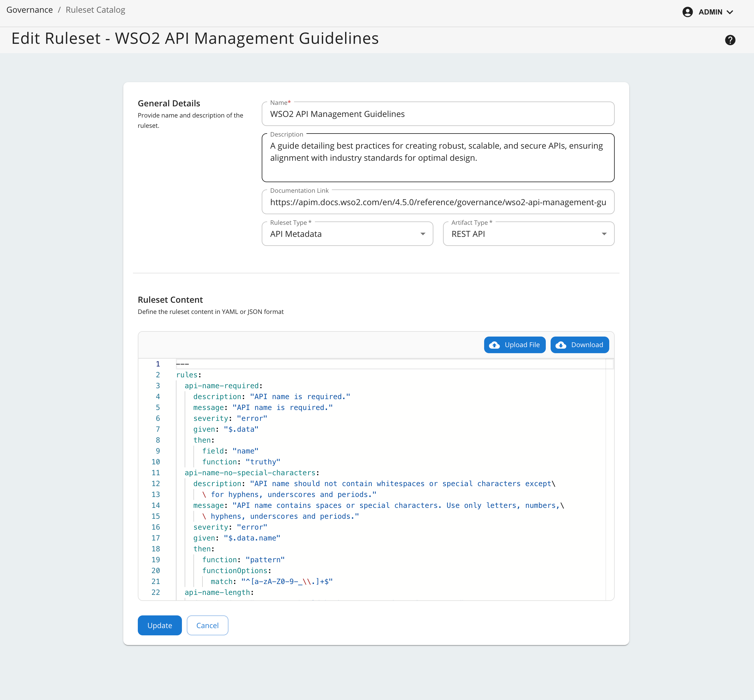Click the Download button
The image size is (754, 700).
(x=579, y=345)
